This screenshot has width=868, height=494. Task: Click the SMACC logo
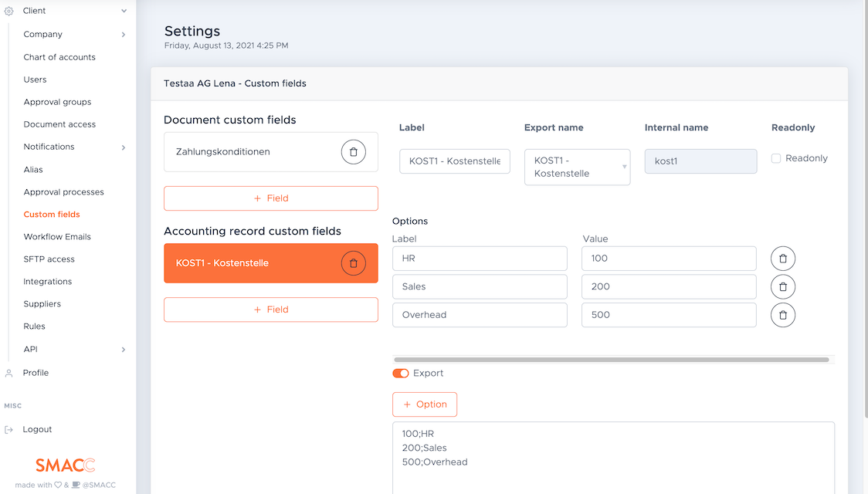click(66, 465)
